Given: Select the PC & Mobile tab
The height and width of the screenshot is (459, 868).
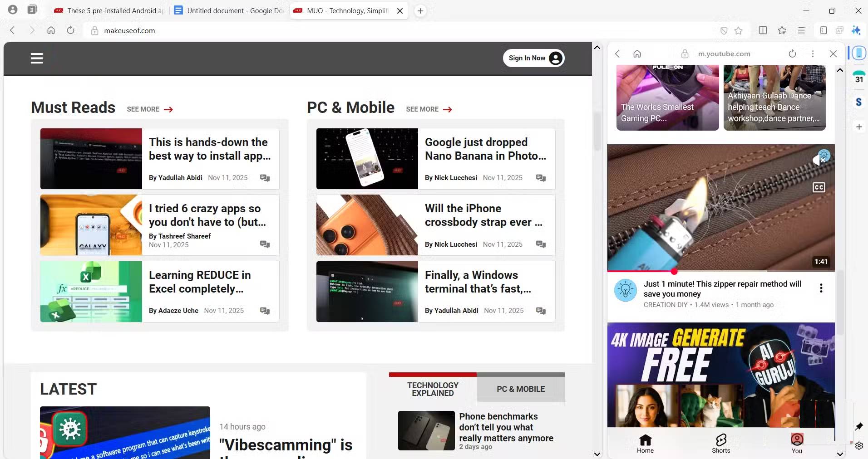Looking at the screenshot, I should click(521, 389).
